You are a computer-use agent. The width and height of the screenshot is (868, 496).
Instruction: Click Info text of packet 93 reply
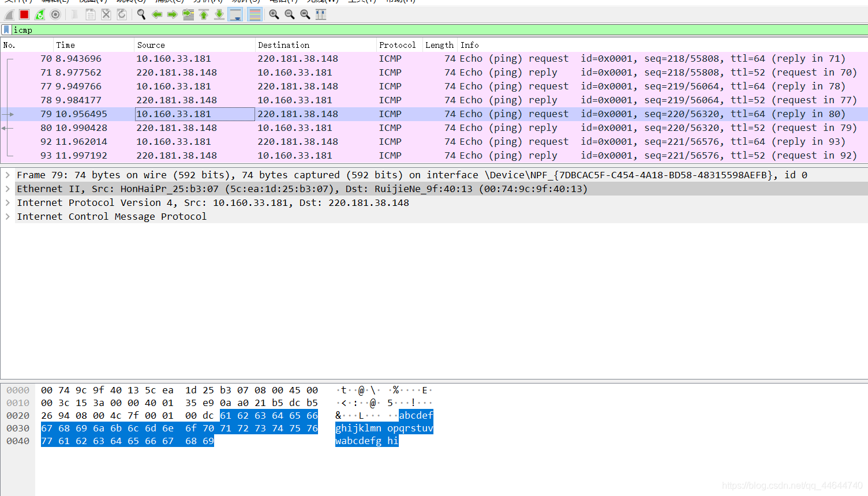(658, 156)
